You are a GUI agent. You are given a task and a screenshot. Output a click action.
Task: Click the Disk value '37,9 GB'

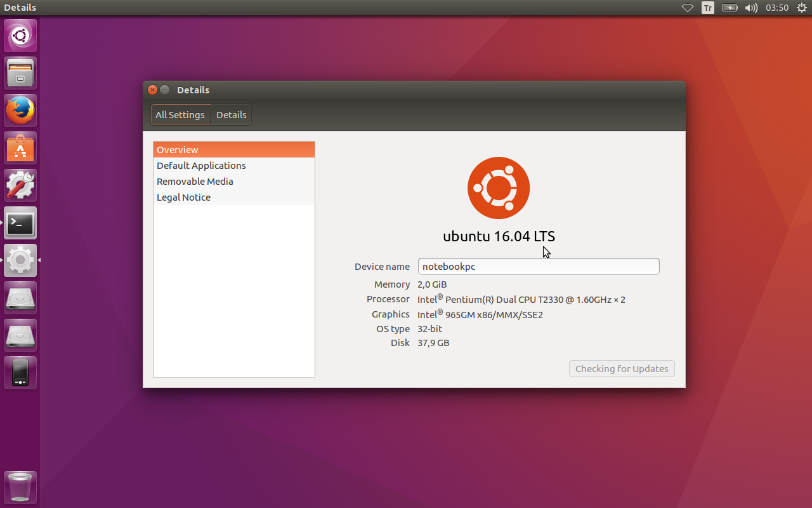pos(433,343)
